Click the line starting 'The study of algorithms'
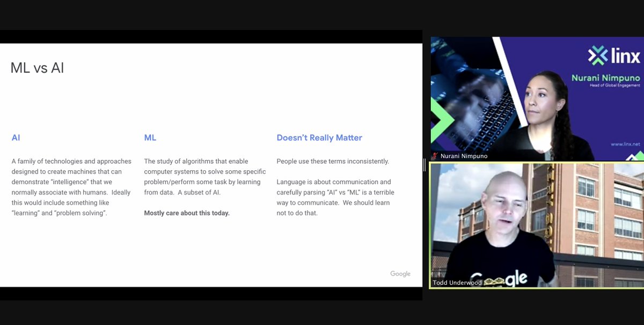The height and width of the screenshot is (325, 644). coord(196,161)
